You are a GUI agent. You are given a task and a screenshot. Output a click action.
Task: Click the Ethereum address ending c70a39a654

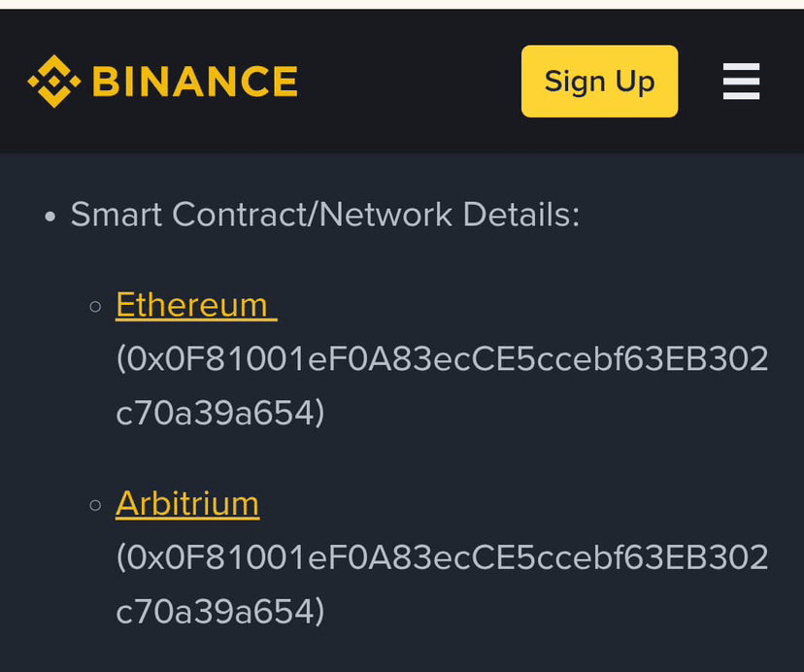(x=220, y=413)
